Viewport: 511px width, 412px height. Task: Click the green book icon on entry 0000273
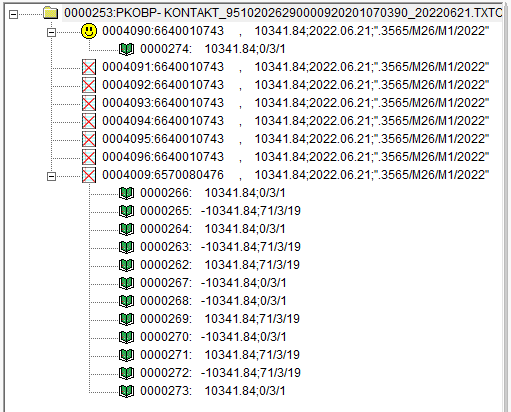(127, 391)
